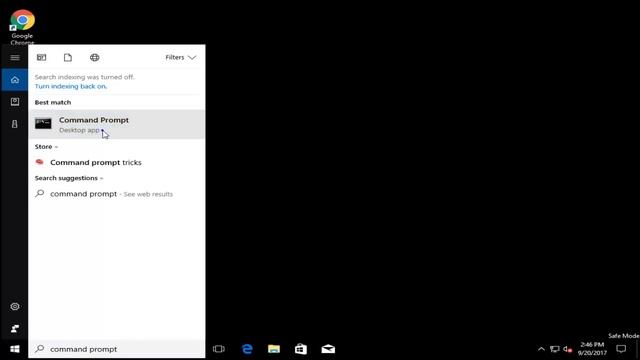Expand the Filters dropdown
Screen dimensions: 640x360
click(181, 58)
